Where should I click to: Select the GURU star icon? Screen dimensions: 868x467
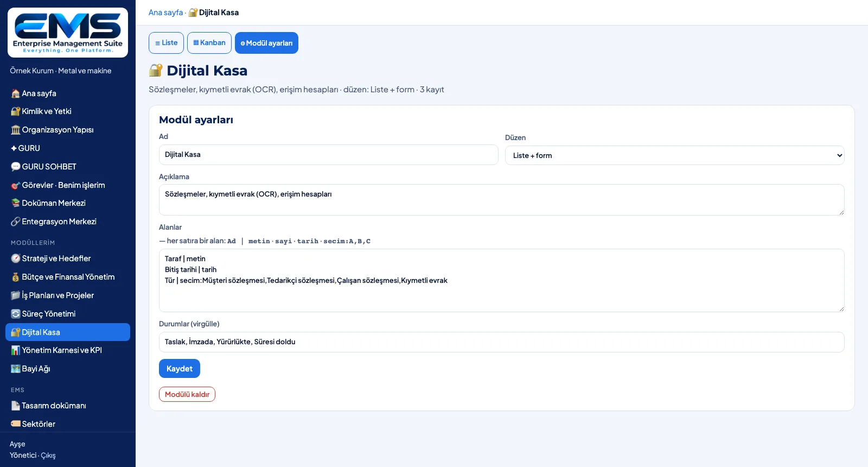(14, 148)
